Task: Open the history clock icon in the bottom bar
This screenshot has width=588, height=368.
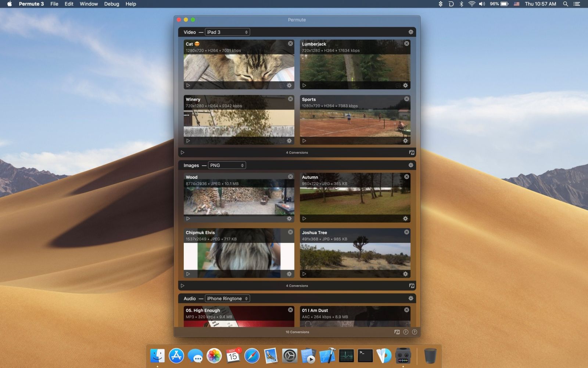Action: coord(405,332)
